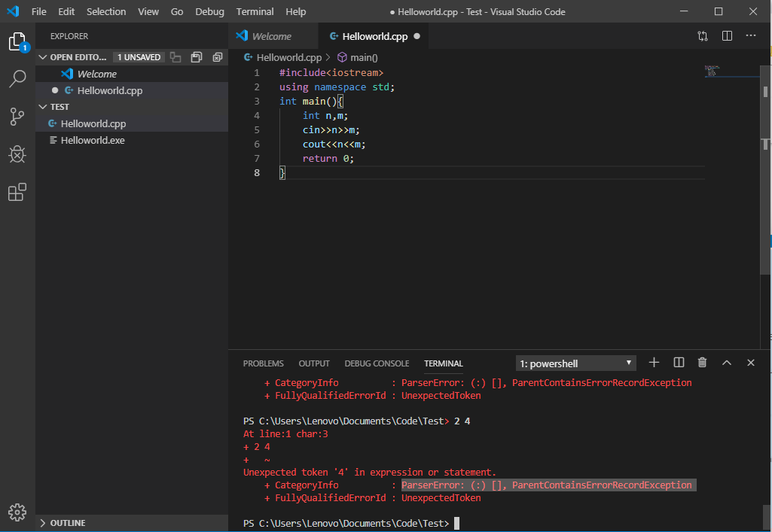Image resolution: width=772 pixels, height=532 pixels.
Task: Kill terminal with the trash icon
Action: [x=702, y=363]
